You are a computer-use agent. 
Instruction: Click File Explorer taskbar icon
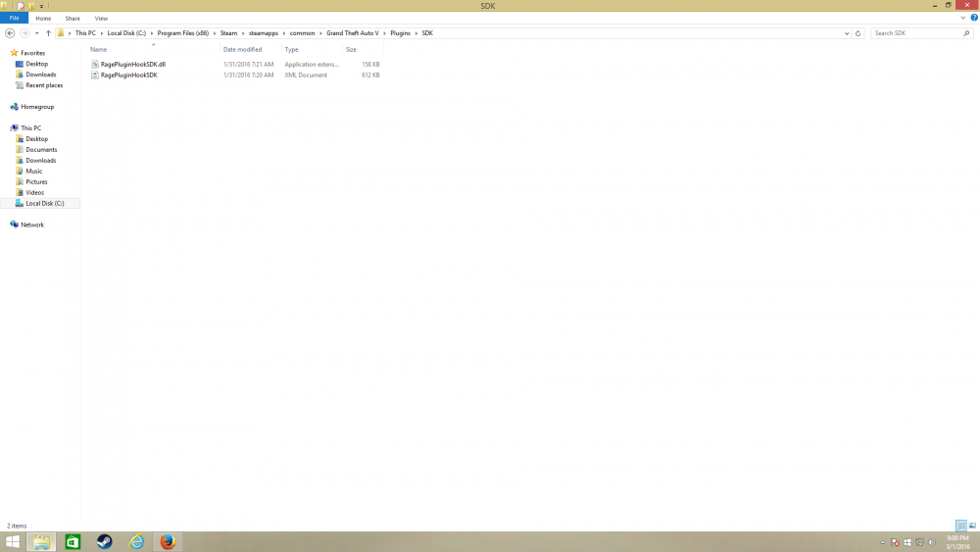click(x=41, y=541)
